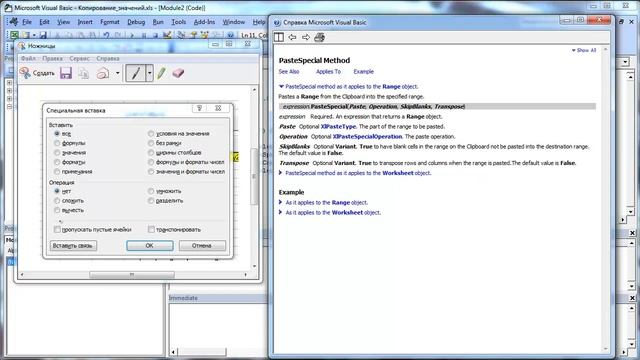
Task: Select the pink Eraser tool in Ножницы
Action: (x=178, y=73)
